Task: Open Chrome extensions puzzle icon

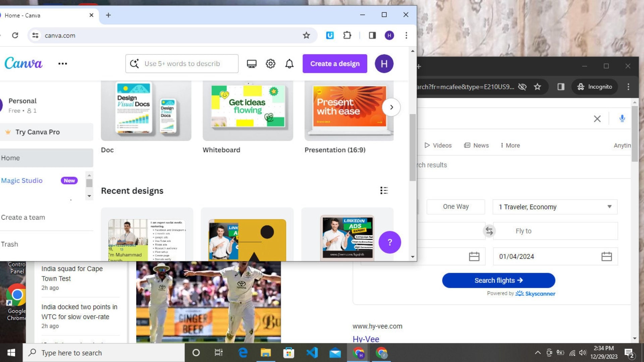Action: [347, 35]
